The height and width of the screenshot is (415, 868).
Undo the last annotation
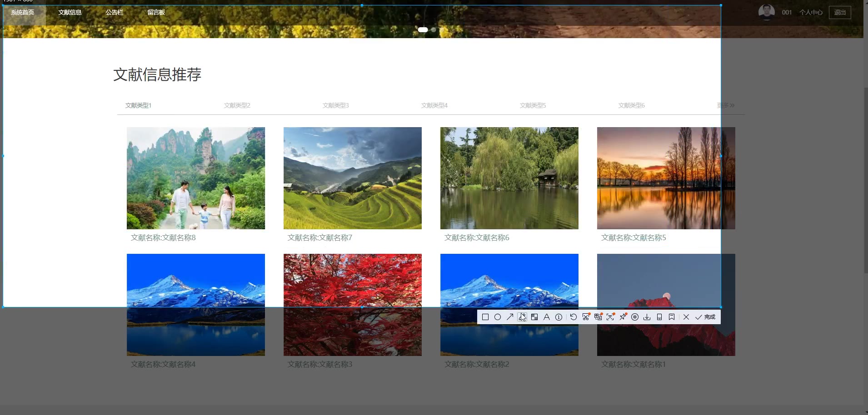point(574,317)
